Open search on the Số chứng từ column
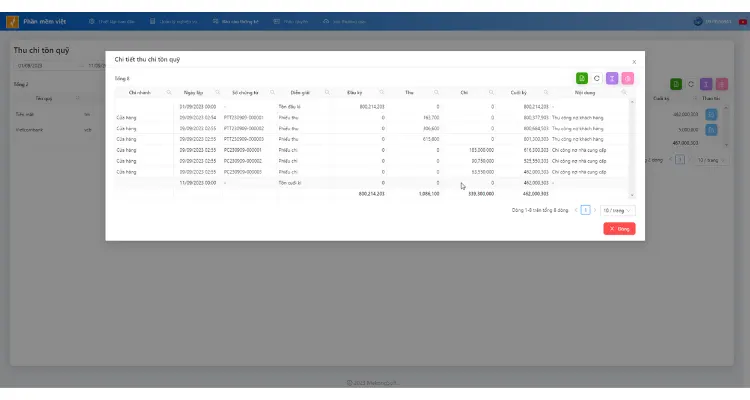This screenshot has width=750, height=400. click(272, 92)
